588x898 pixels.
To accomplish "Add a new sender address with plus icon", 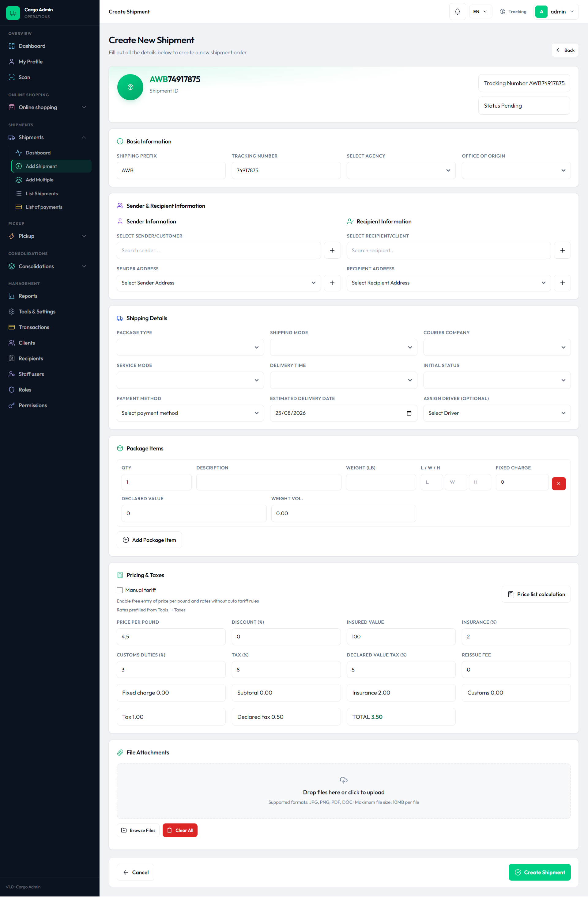I will pos(332,283).
